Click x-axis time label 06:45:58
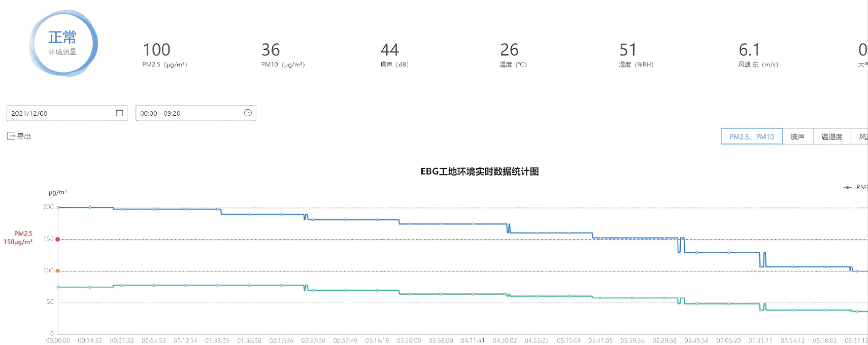The width and height of the screenshot is (868, 345). [696, 340]
